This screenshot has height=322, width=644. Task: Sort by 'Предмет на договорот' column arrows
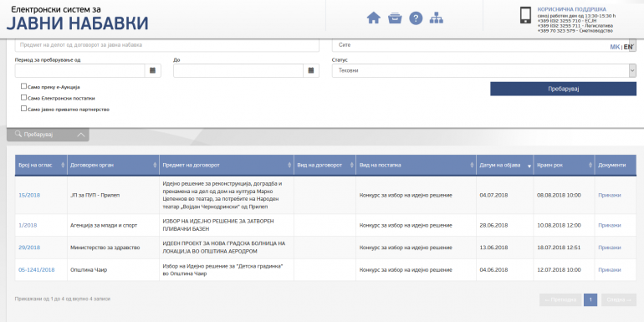(x=289, y=165)
